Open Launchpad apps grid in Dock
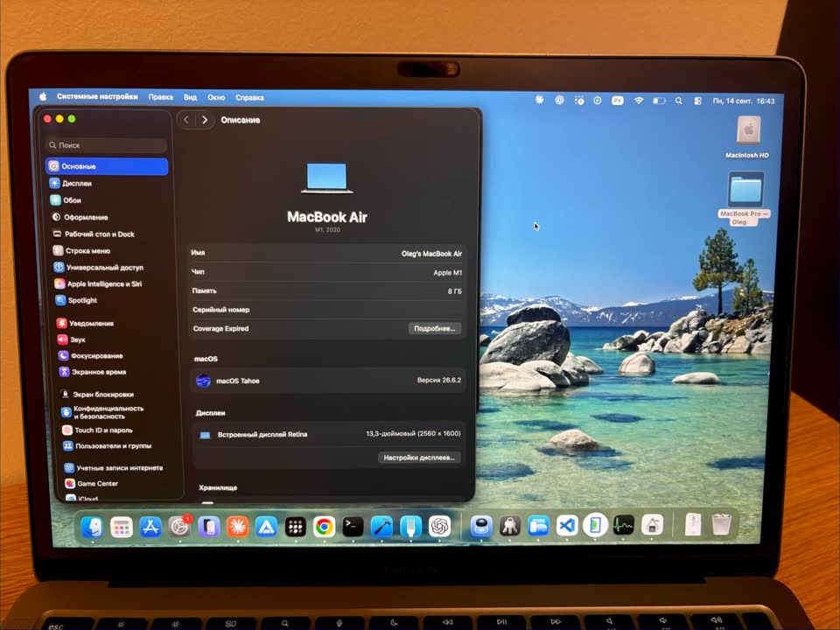 pyautogui.click(x=122, y=527)
